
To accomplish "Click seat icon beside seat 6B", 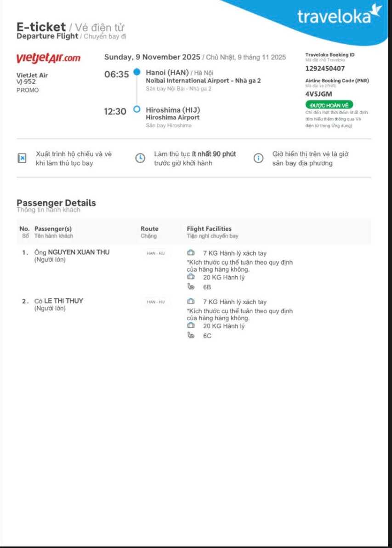I will (x=191, y=287).
